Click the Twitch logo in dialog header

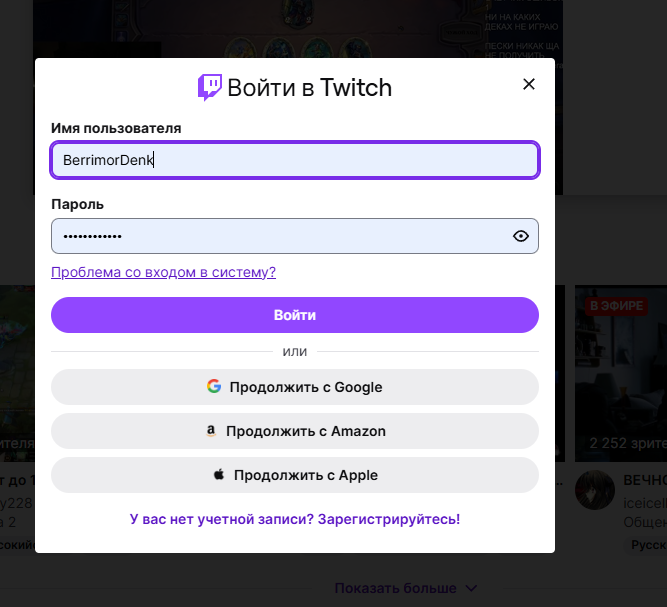pyautogui.click(x=210, y=87)
